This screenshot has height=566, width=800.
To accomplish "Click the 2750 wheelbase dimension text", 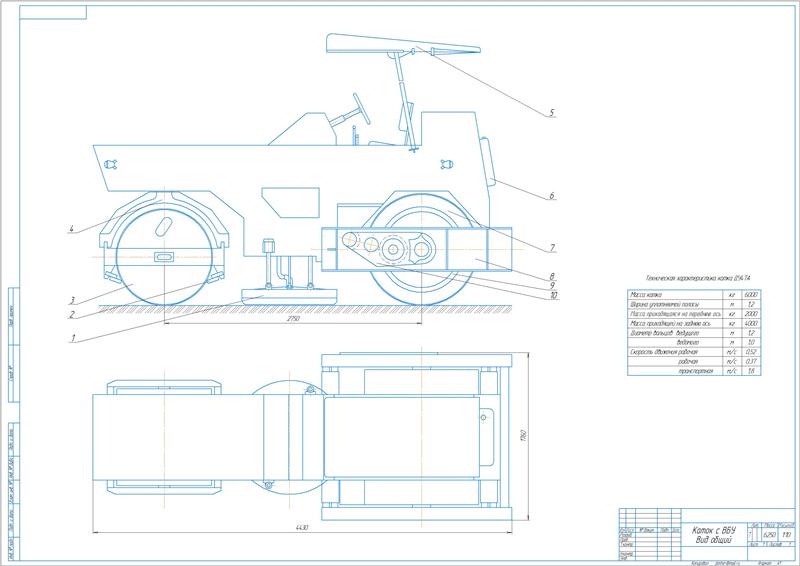I will point(293,319).
